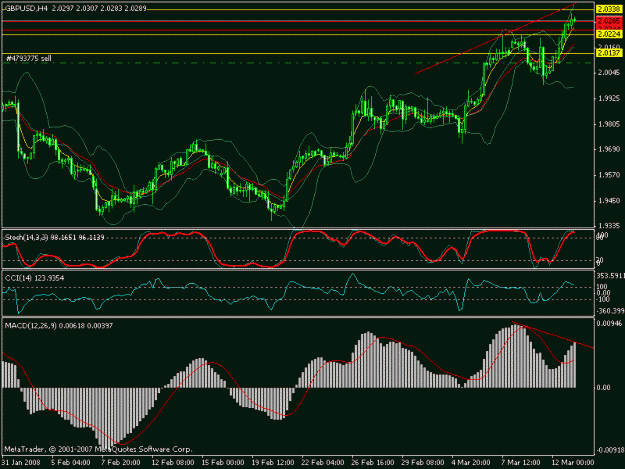The width and height of the screenshot is (625, 469).
Task: Select the yellow 2.0224 price label
Action: tap(609, 34)
